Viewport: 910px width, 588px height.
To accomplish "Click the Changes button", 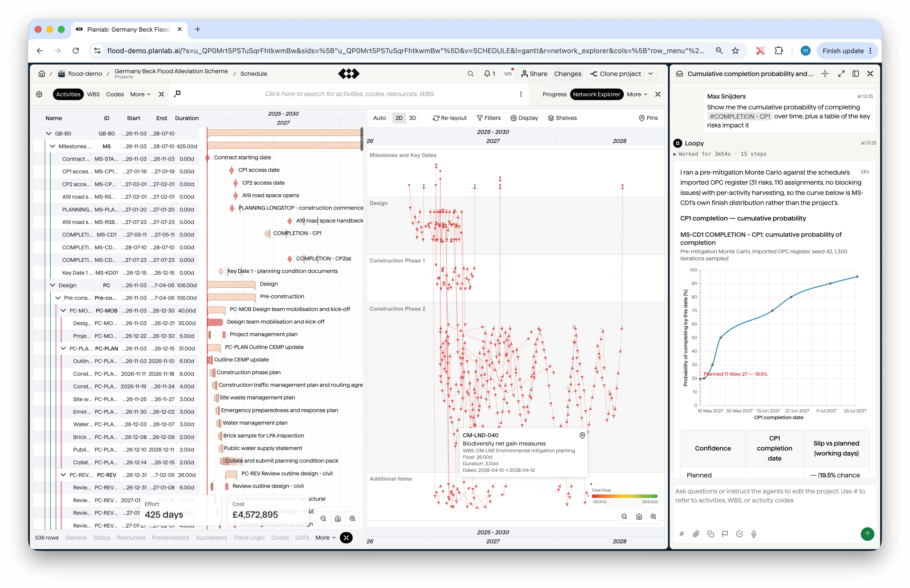I will coord(568,74).
